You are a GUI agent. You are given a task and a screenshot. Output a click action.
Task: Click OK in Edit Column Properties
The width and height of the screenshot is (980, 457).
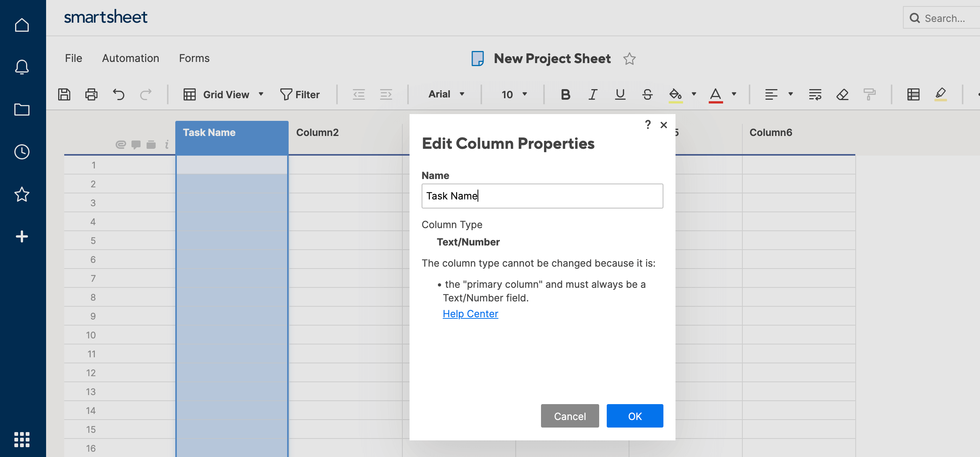[x=635, y=416]
